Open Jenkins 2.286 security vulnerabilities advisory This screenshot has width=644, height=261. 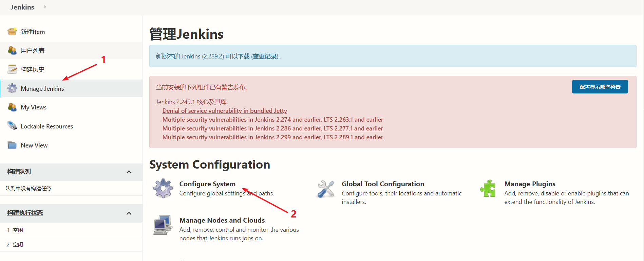273,128
